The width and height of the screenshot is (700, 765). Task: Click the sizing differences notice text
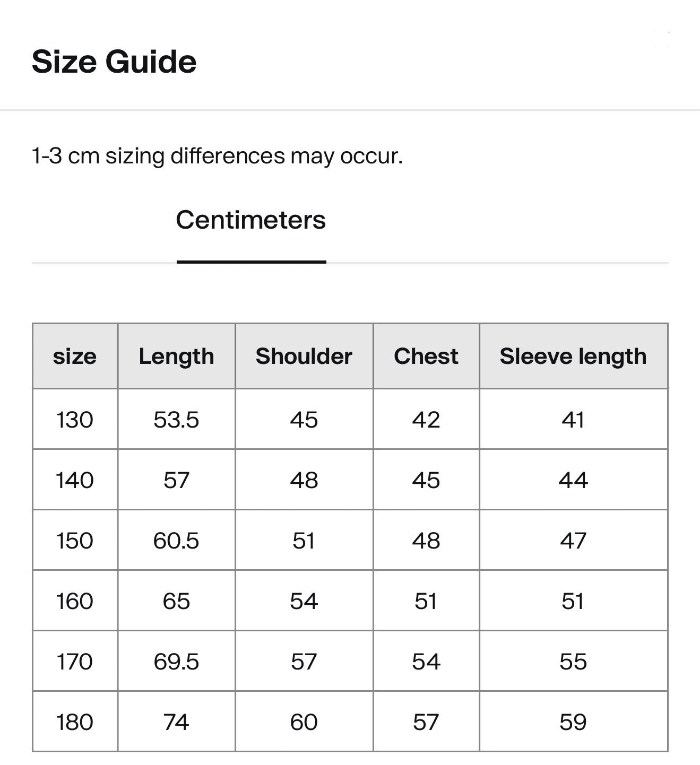tap(217, 156)
